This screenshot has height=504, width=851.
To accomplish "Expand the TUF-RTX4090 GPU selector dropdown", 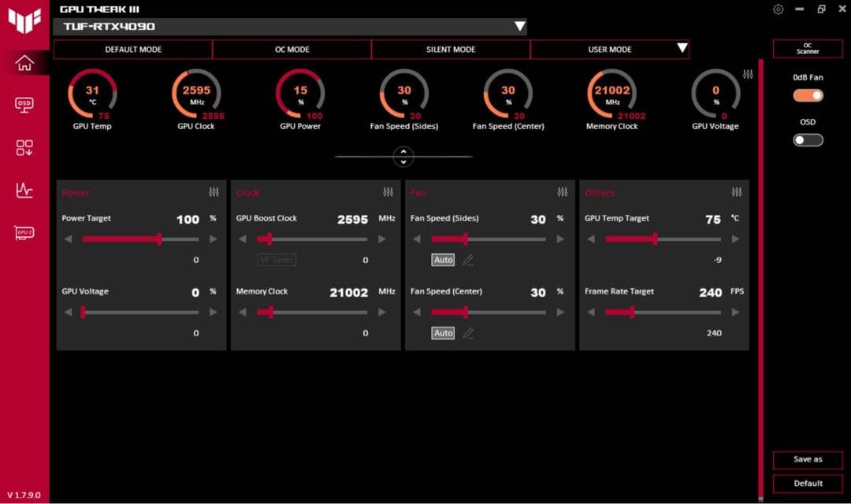I will pos(519,27).
